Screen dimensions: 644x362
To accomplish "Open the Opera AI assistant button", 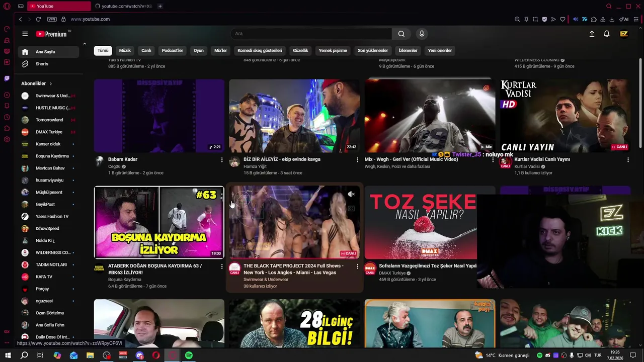I will pos(624,19).
